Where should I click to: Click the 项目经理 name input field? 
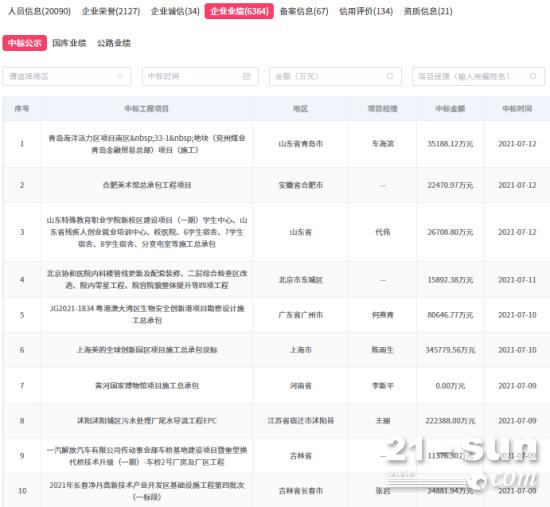[478, 76]
